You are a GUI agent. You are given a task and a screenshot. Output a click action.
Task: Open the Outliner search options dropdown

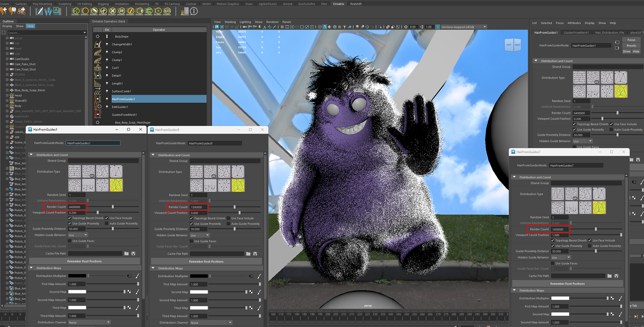tap(85, 33)
